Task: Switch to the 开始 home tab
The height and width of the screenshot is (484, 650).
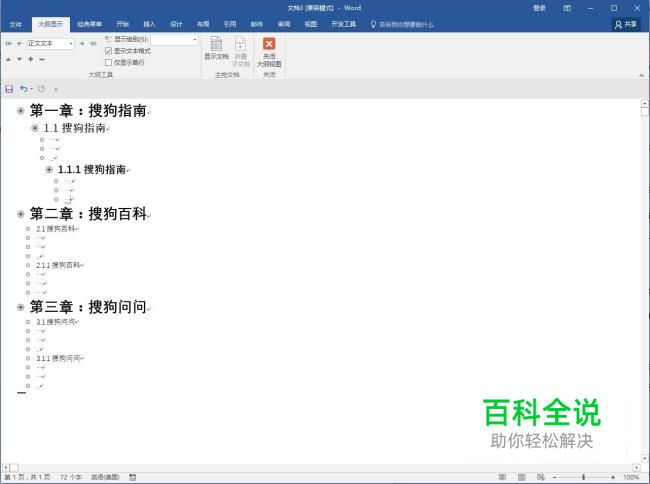Action: point(122,24)
